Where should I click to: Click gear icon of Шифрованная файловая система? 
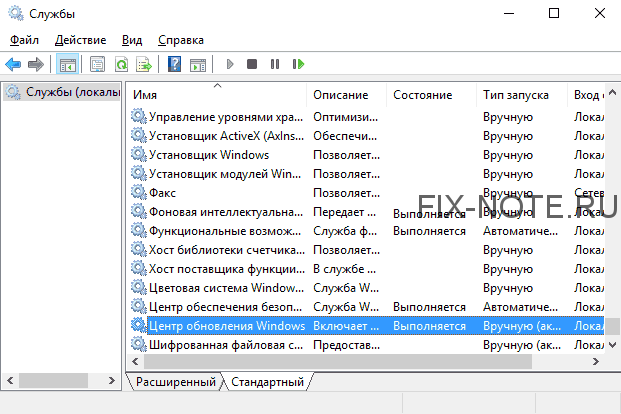point(139,345)
